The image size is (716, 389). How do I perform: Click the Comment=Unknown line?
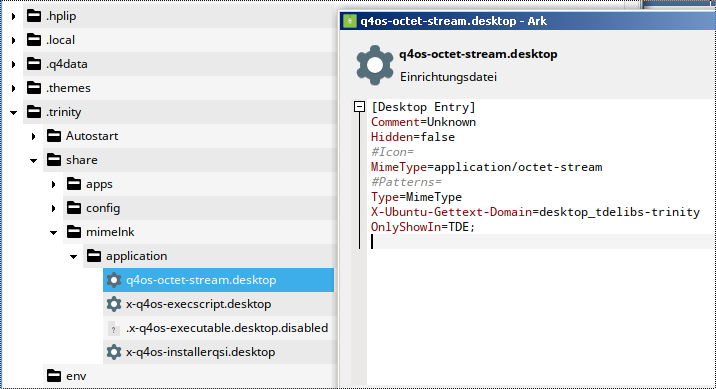coord(423,122)
